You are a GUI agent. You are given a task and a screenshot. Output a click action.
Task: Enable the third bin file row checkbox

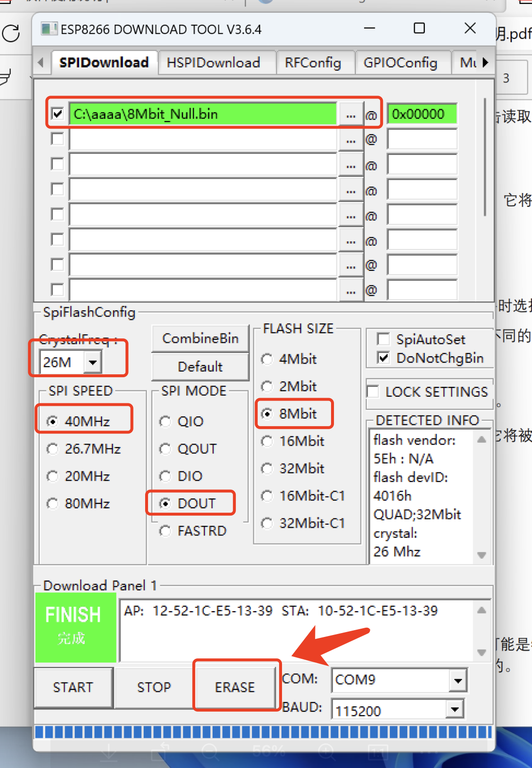[57, 164]
